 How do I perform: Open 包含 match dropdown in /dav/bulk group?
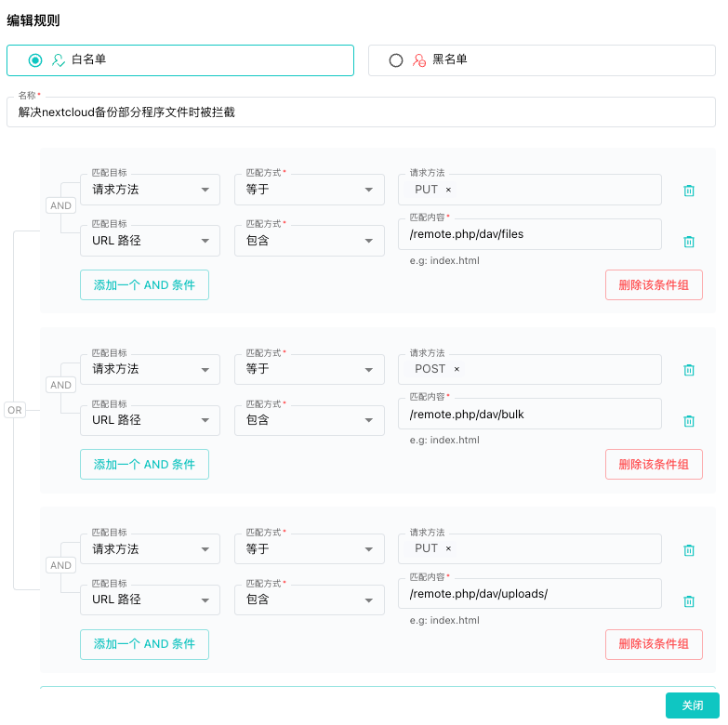[x=310, y=420]
